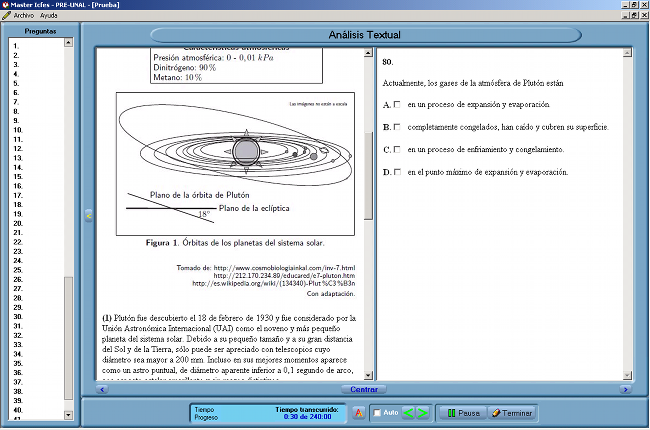Collapse questions panel with yellow arrow handle
The width and height of the screenshot is (650, 430).
point(89,216)
